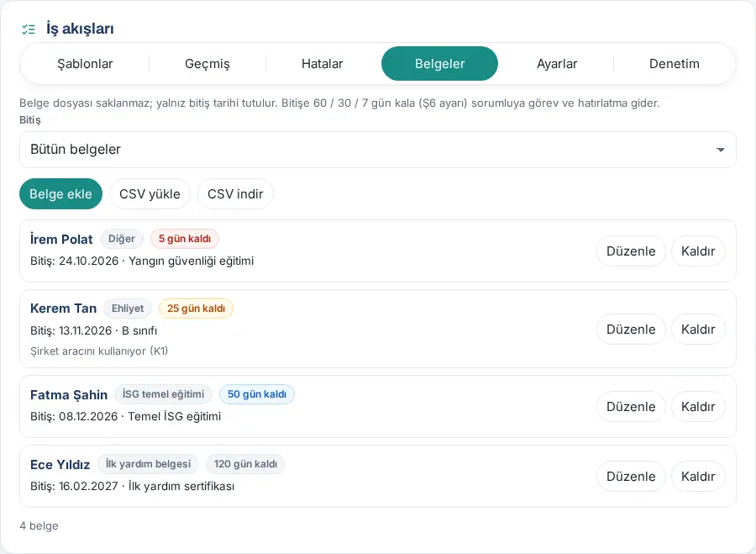The width and height of the screenshot is (756, 554).
Task: Click "Bitiş: 24.10.2026 · Yangın güvenliği eğitimi" text
Action: [142, 261]
